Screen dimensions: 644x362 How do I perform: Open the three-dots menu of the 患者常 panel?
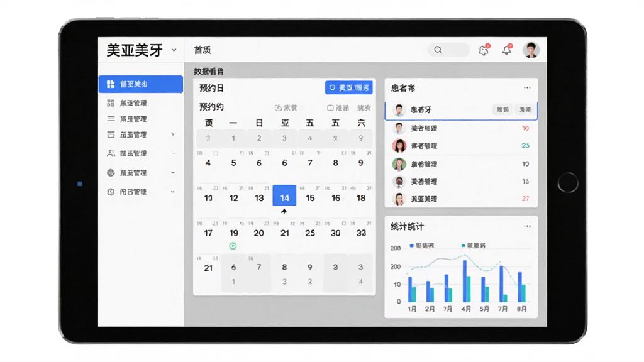tap(527, 87)
